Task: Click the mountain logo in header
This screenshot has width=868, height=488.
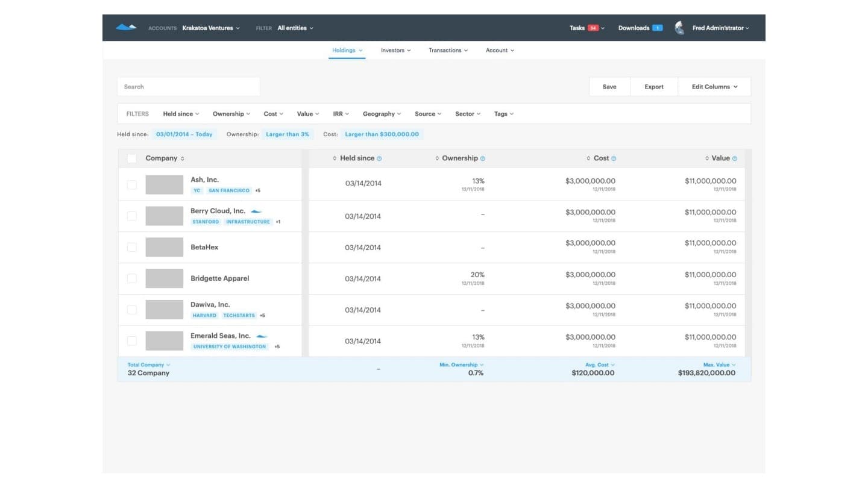Action: (126, 27)
